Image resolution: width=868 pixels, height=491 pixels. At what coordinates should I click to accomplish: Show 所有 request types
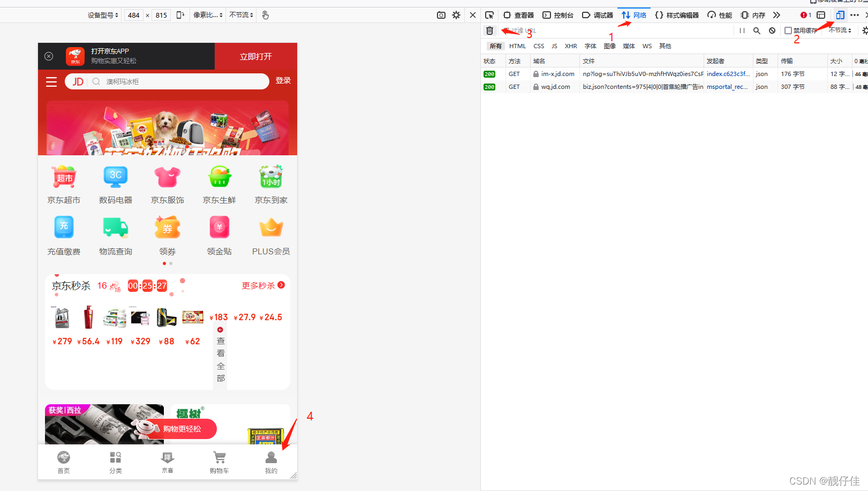(496, 46)
